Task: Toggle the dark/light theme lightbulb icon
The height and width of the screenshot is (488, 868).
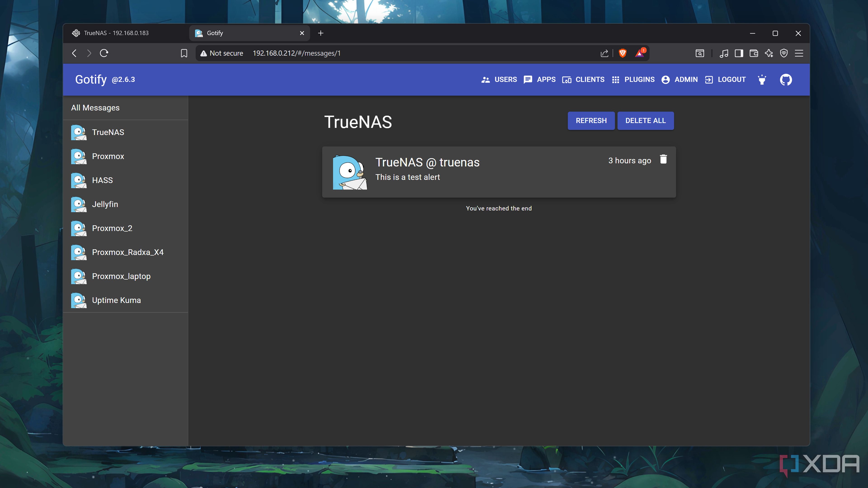Action: [x=762, y=80]
